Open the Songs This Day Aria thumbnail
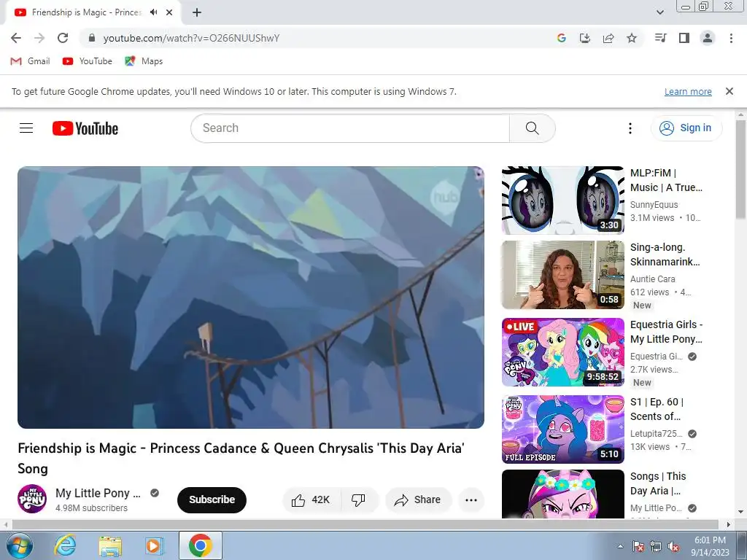The width and height of the screenshot is (747, 560). pos(562,494)
